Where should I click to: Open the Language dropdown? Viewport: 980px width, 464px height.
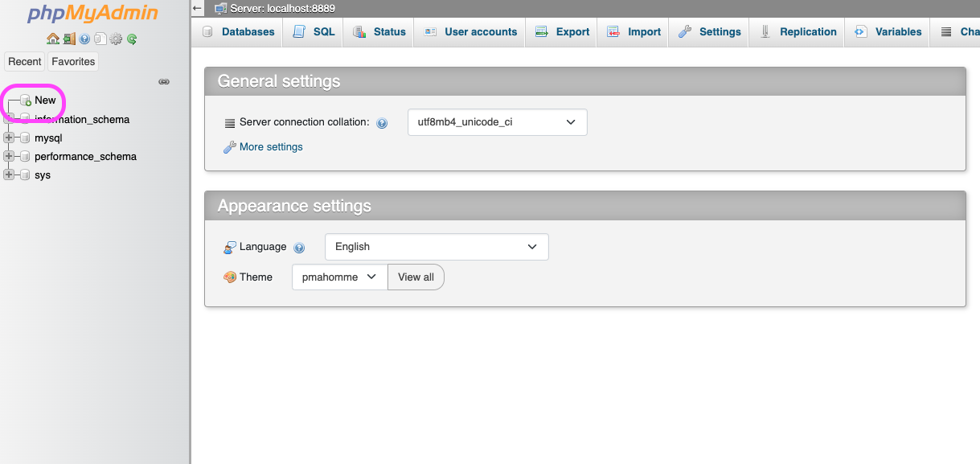[x=436, y=247]
